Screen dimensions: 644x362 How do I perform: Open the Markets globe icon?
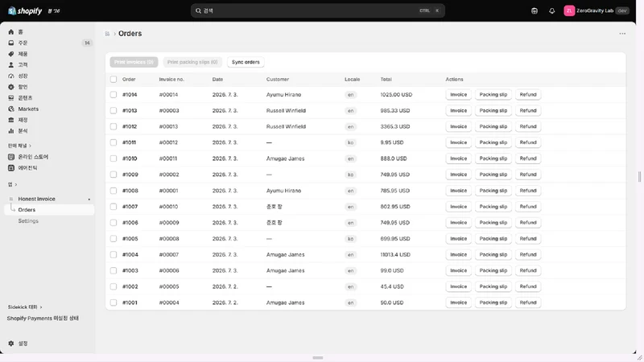pos(11,109)
